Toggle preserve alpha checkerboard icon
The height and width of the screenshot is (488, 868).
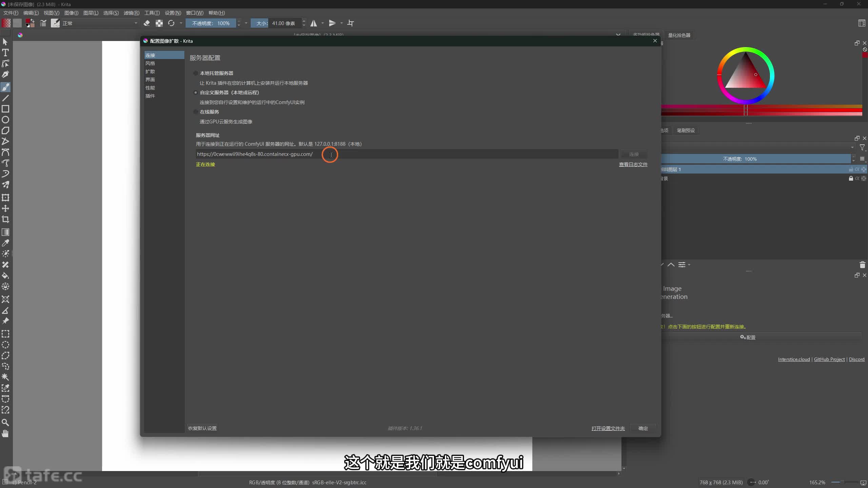(x=159, y=23)
